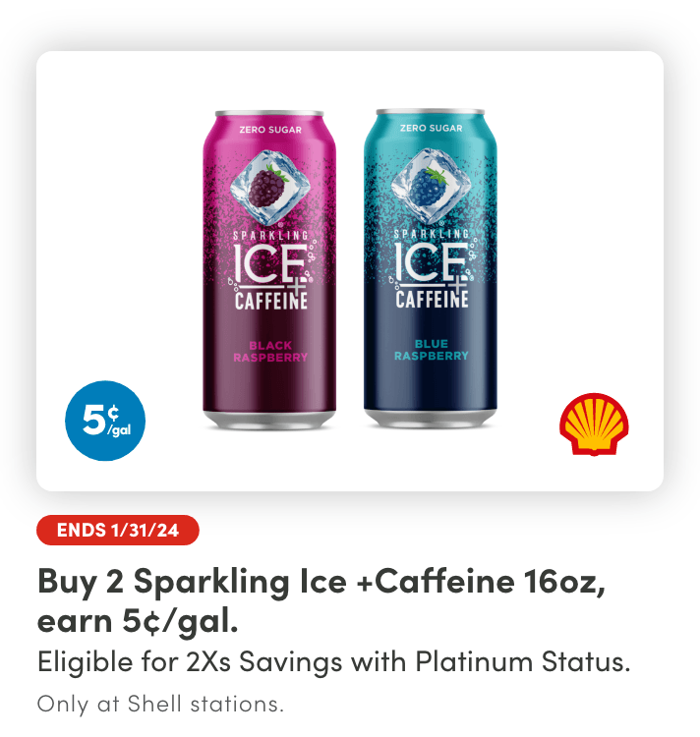Screen dimensions: 700x737
Task: Click the blackberry ice cube on purple can
Action: click(x=266, y=184)
